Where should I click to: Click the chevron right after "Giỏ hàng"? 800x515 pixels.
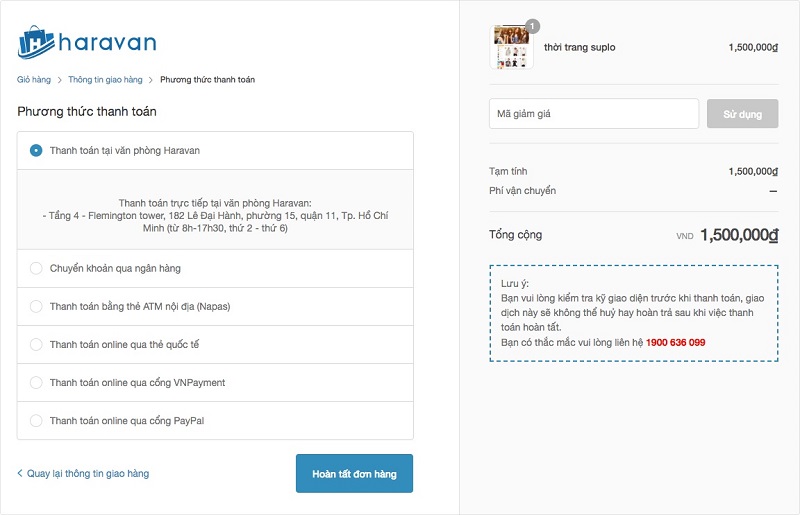60,79
